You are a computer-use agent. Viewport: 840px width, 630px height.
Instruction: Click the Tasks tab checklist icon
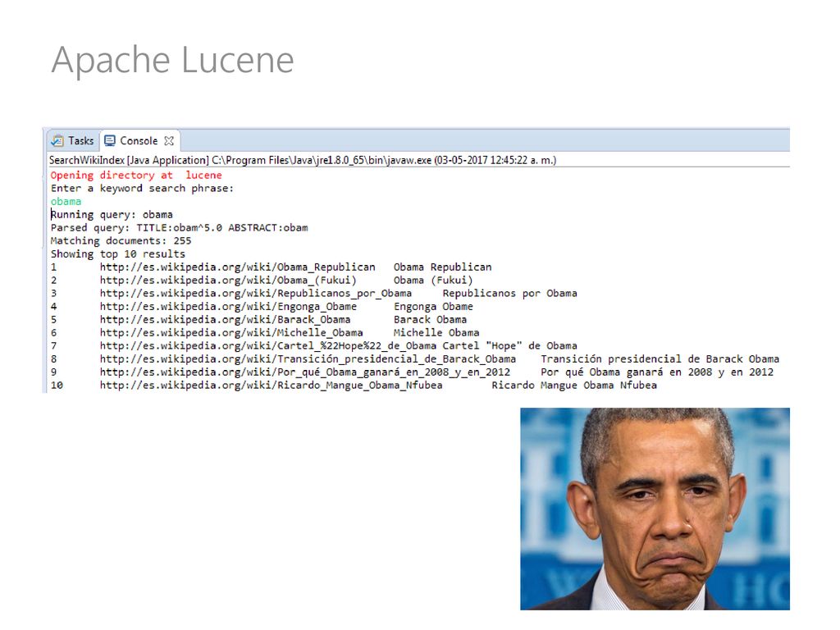pyautogui.click(x=57, y=141)
